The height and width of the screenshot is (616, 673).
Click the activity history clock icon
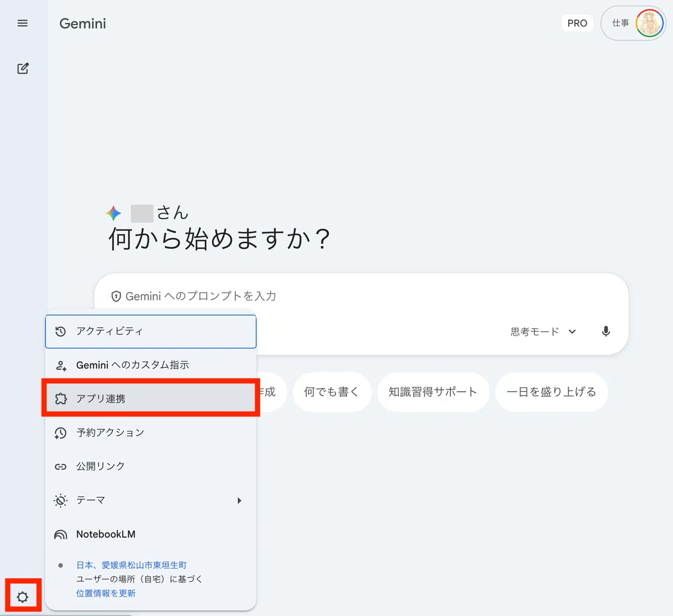point(61,332)
